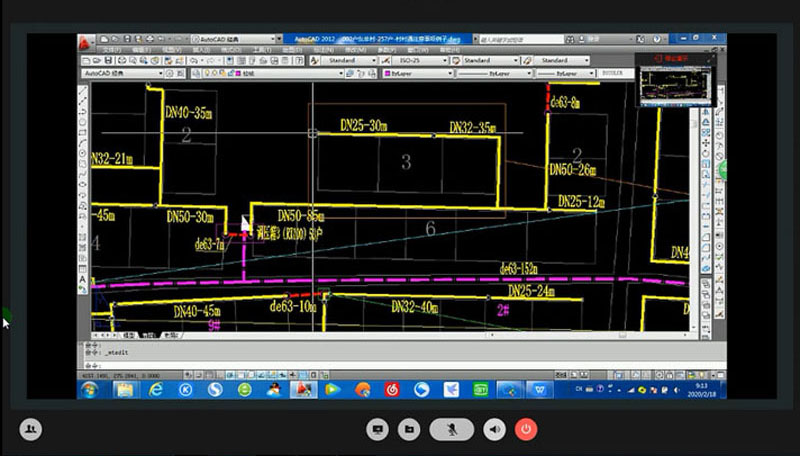Open the shared files folder button
The image size is (800, 456).
click(408, 429)
